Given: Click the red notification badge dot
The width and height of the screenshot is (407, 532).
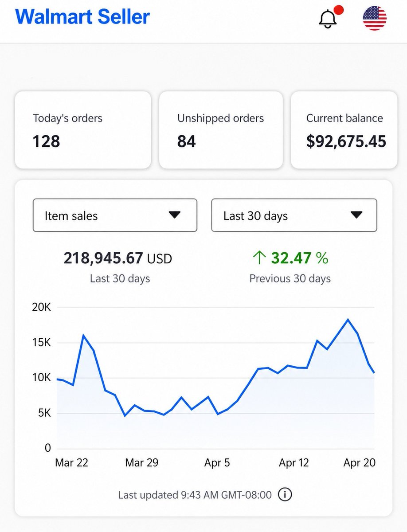Looking at the screenshot, I should [339, 10].
